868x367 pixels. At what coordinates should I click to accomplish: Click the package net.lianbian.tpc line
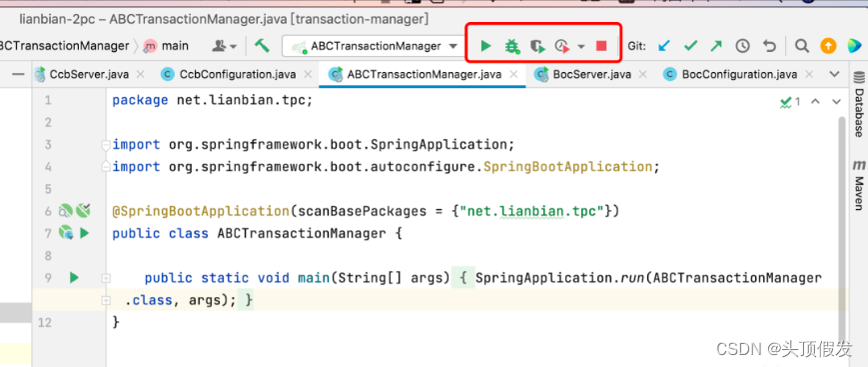tap(213, 100)
